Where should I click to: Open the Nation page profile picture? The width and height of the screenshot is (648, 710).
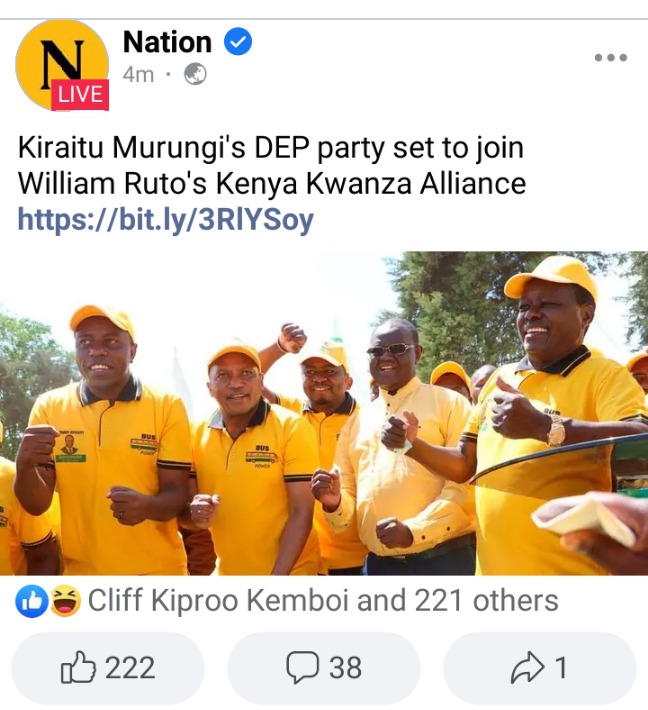coord(62,65)
